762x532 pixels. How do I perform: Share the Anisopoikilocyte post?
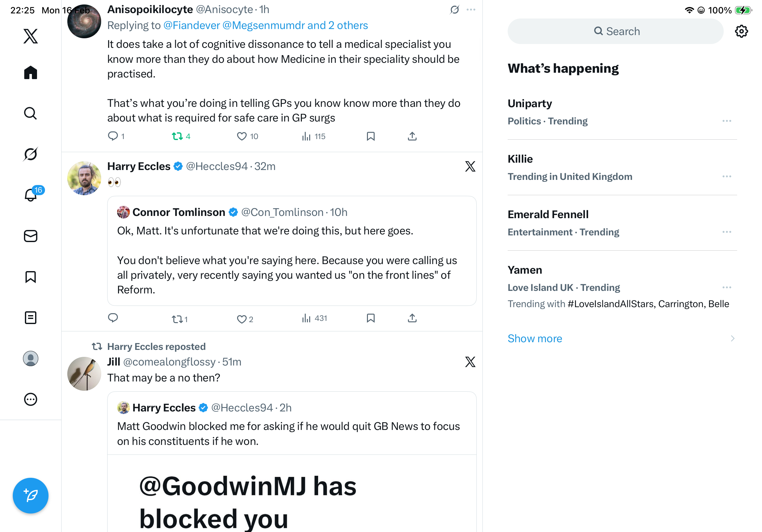(412, 136)
